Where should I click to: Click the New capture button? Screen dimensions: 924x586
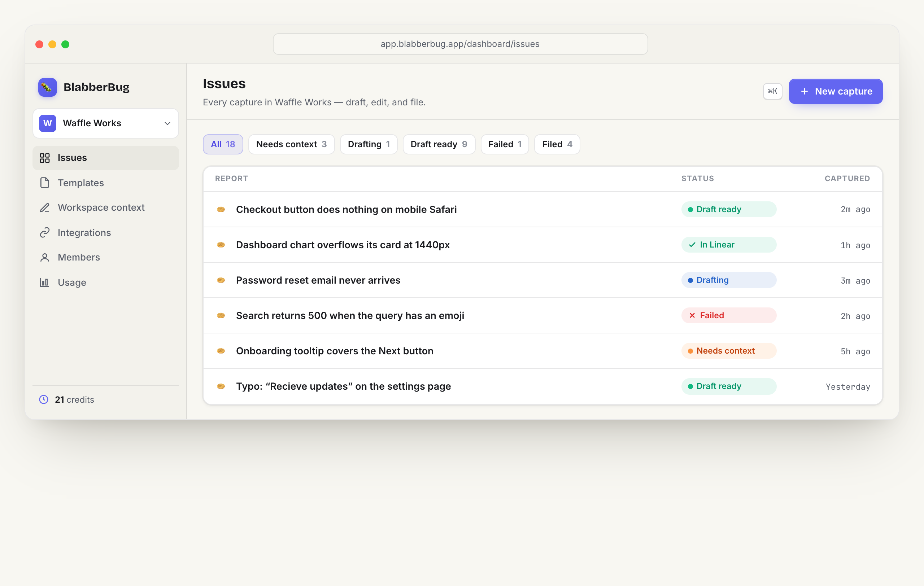tap(836, 91)
